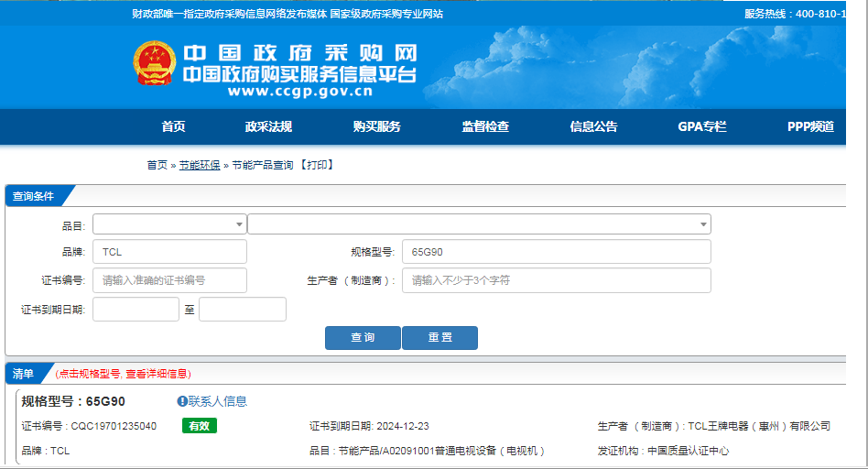The height and width of the screenshot is (469, 868).
Task: Focus the 规格型号 field containing 65G90
Action: point(557,252)
